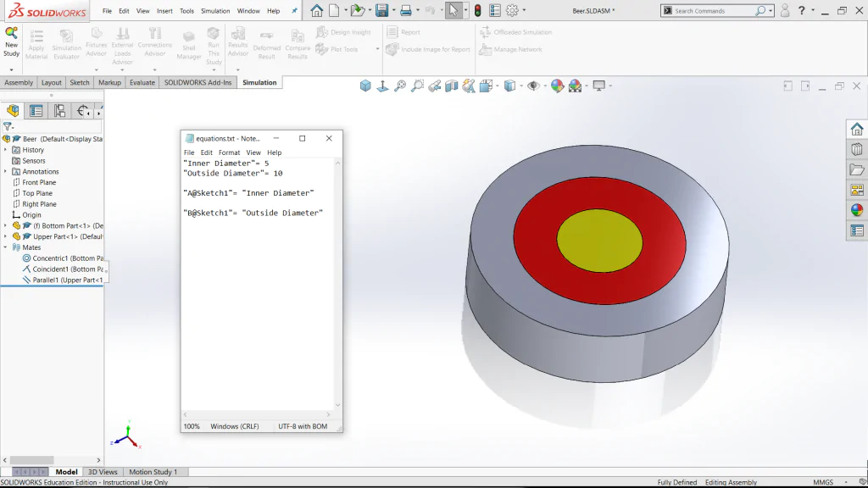Collapse the Mates folder node
The image size is (868, 488).
pyautogui.click(x=6, y=247)
